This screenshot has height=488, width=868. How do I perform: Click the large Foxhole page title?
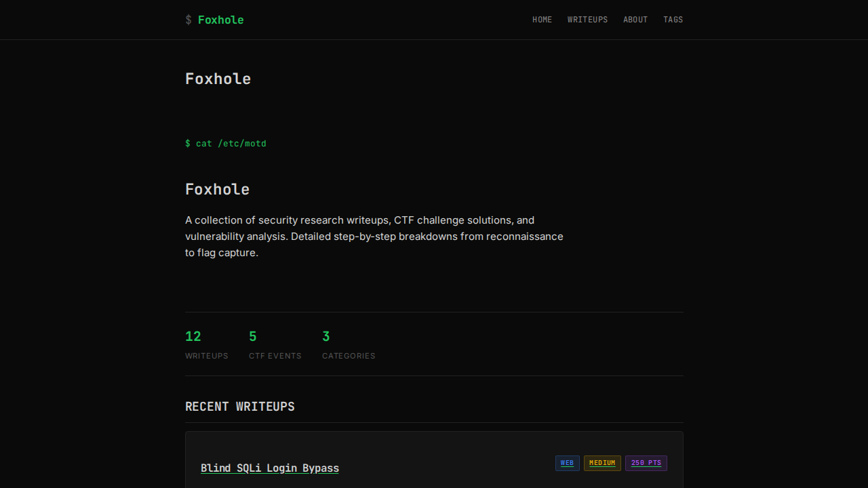point(218,79)
